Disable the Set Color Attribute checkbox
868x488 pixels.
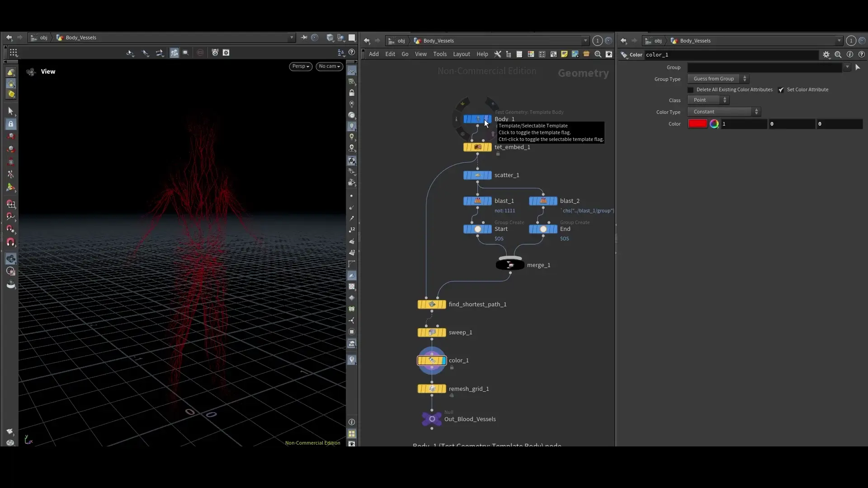[x=782, y=90]
